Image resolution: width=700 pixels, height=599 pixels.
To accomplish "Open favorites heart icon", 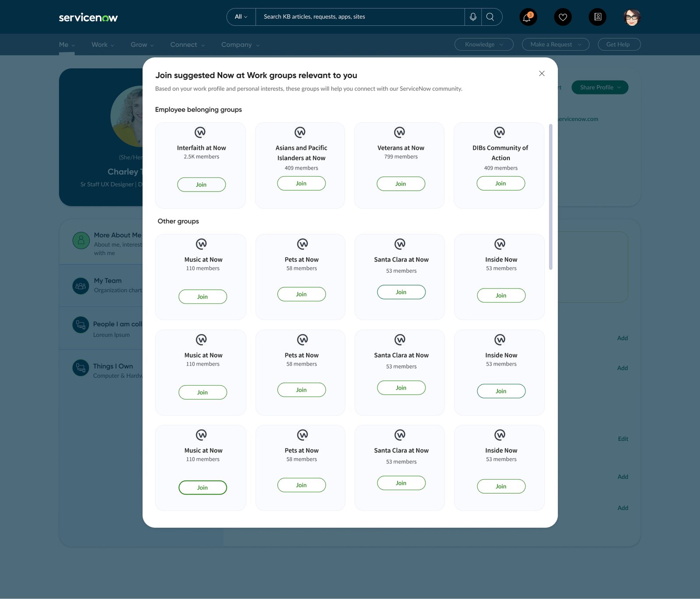I will click(x=563, y=17).
